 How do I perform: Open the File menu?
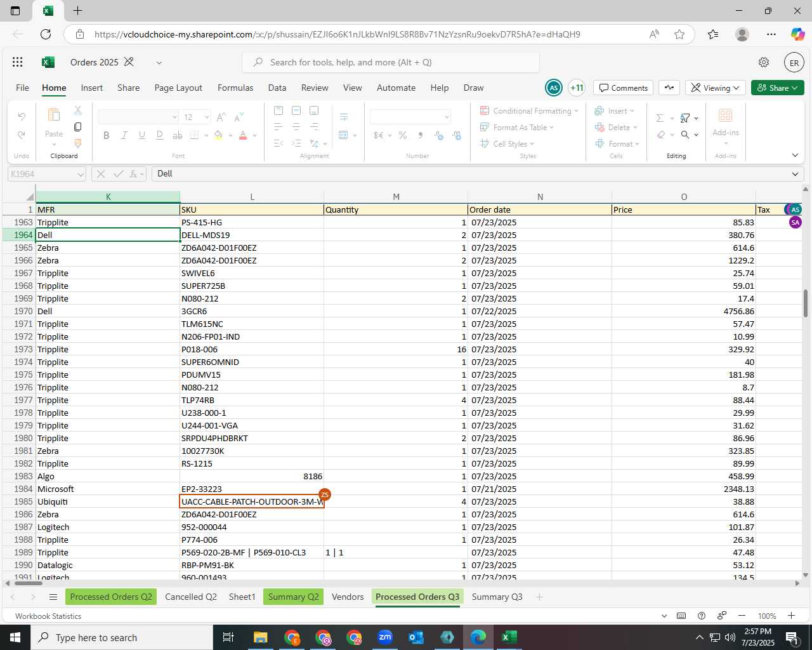click(22, 88)
